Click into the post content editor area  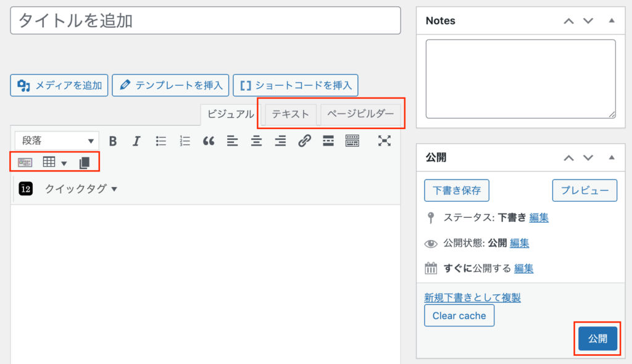click(206, 284)
